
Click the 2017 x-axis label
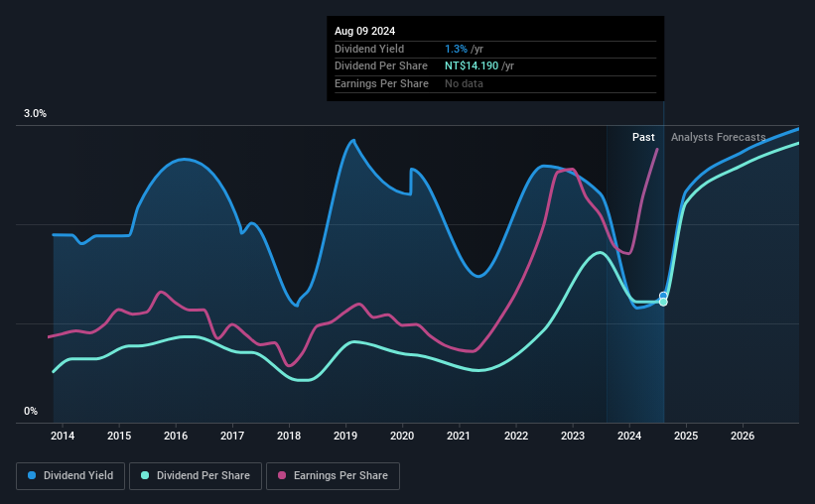coord(232,436)
